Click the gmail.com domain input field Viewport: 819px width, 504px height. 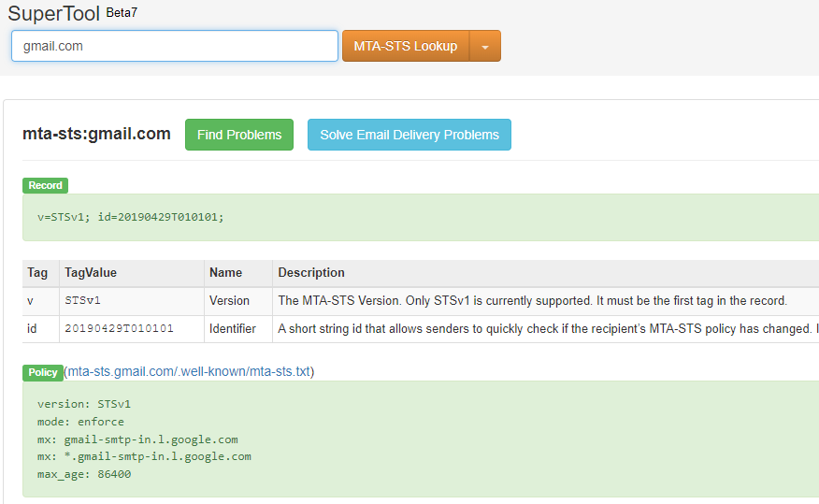[x=175, y=46]
